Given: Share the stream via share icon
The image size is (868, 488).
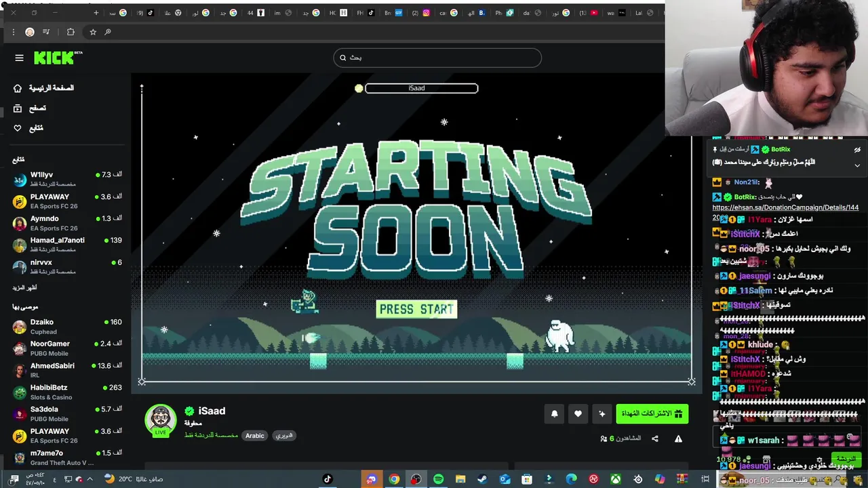Looking at the screenshot, I should (655, 439).
